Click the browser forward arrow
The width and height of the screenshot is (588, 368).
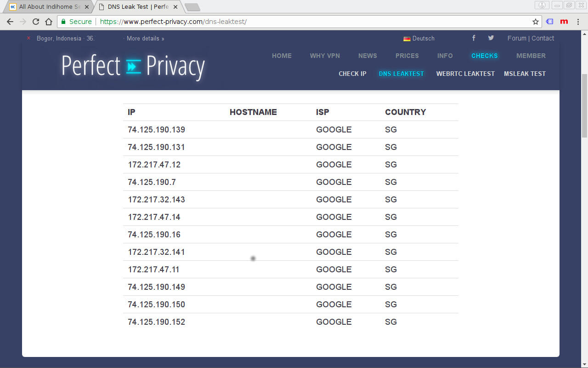(x=23, y=22)
